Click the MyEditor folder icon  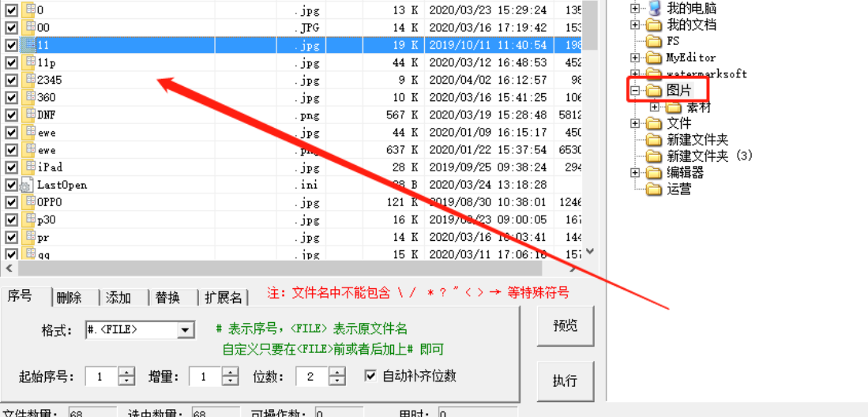pos(654,58)
